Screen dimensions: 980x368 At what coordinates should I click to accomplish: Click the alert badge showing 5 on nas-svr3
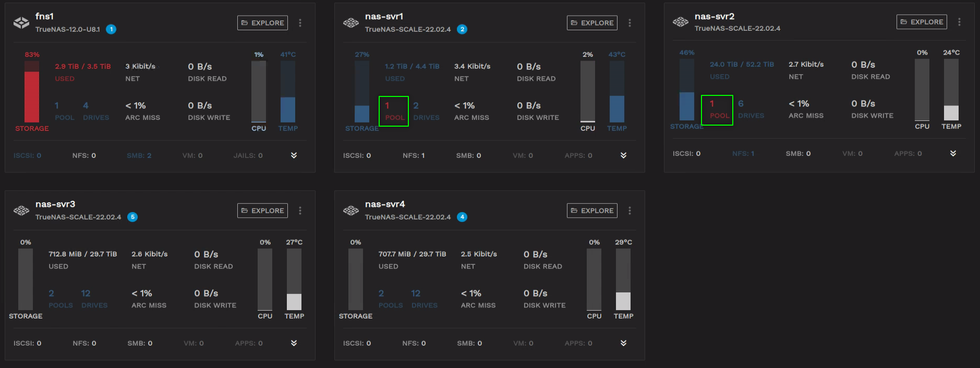tap(132, 217)
